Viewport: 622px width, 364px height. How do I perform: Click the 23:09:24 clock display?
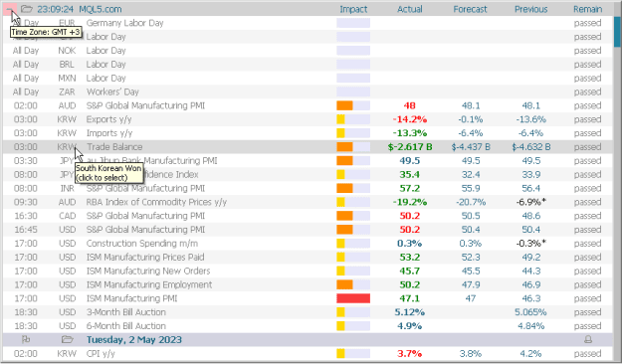pyautogui.click(x=56, y=9)
